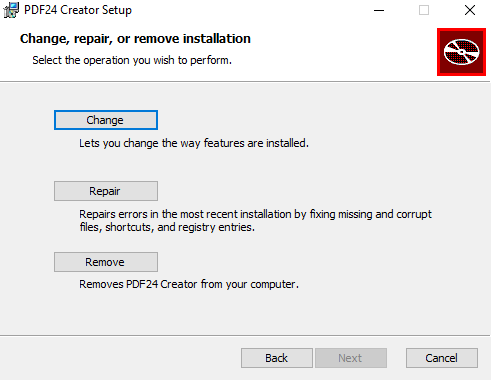The width and height of the screenshot is (491, 380).
Task: Click 'files, shortcuts, and registry entries' text line
Action: click(x=167, y=227)
